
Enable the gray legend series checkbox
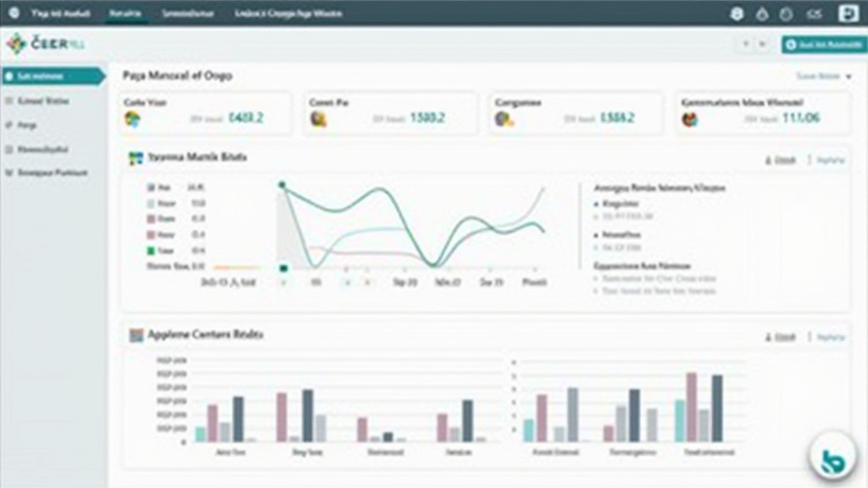pos(149,203)
